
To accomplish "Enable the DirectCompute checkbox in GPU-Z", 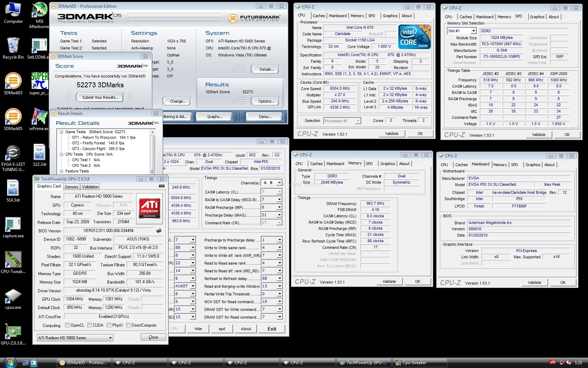I will click(x=128, y=325).
